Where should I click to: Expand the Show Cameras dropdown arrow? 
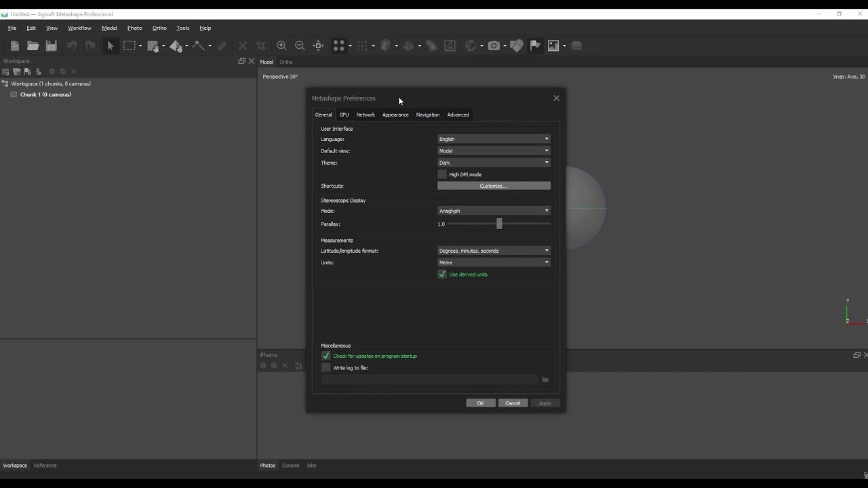[x=505, y=46]
